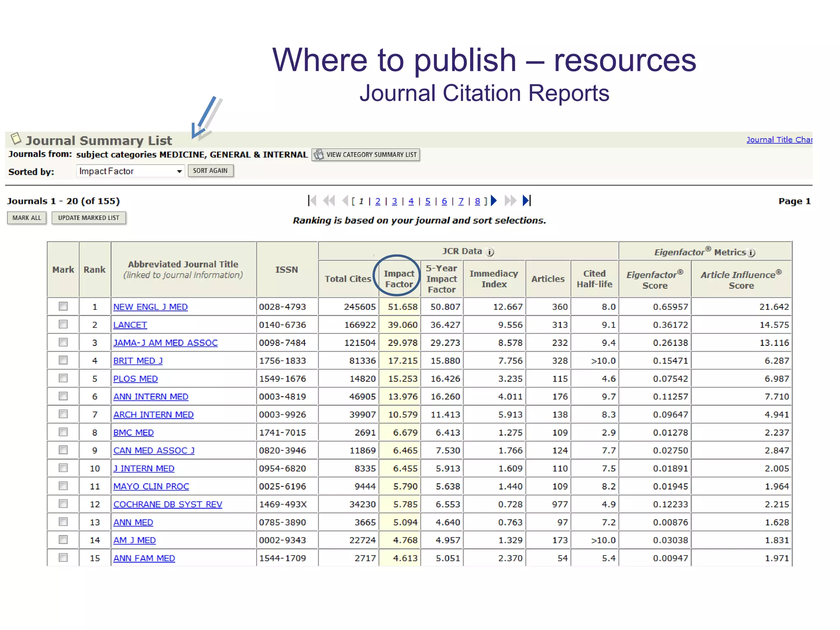The image size is (840, 630).
Task: Click the last page navigation icon
Action: (x=527, y=201)
